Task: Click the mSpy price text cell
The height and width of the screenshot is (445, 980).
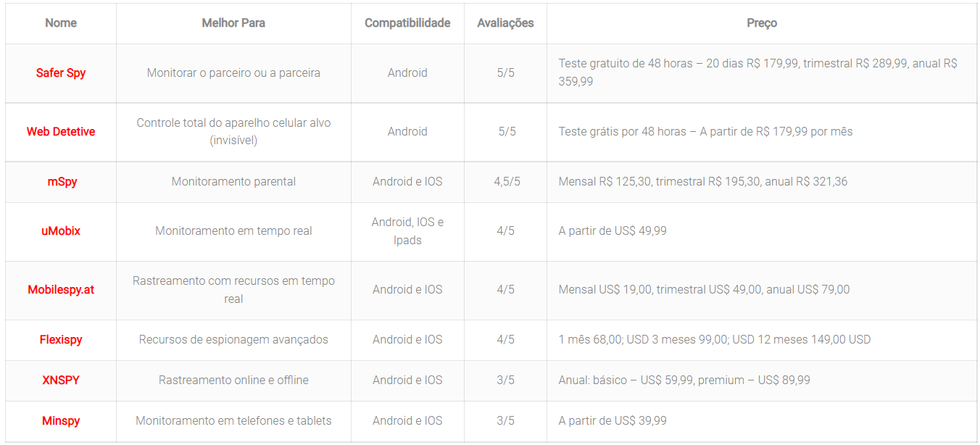Action: coord(702,182)
